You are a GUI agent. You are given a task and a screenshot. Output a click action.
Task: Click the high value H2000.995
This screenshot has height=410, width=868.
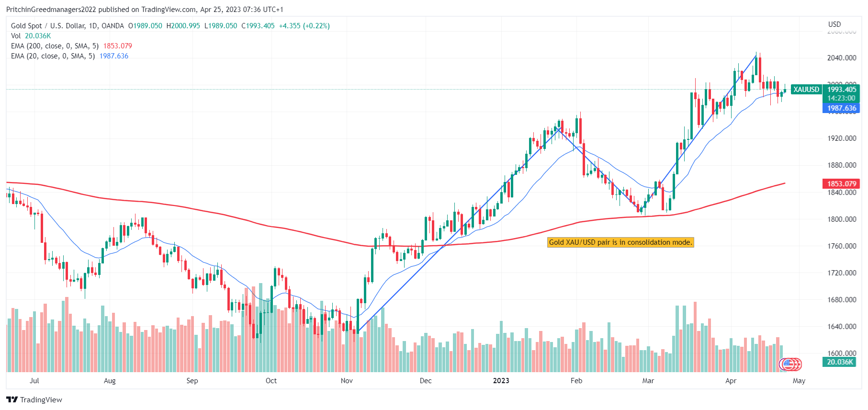pos(183,26)
